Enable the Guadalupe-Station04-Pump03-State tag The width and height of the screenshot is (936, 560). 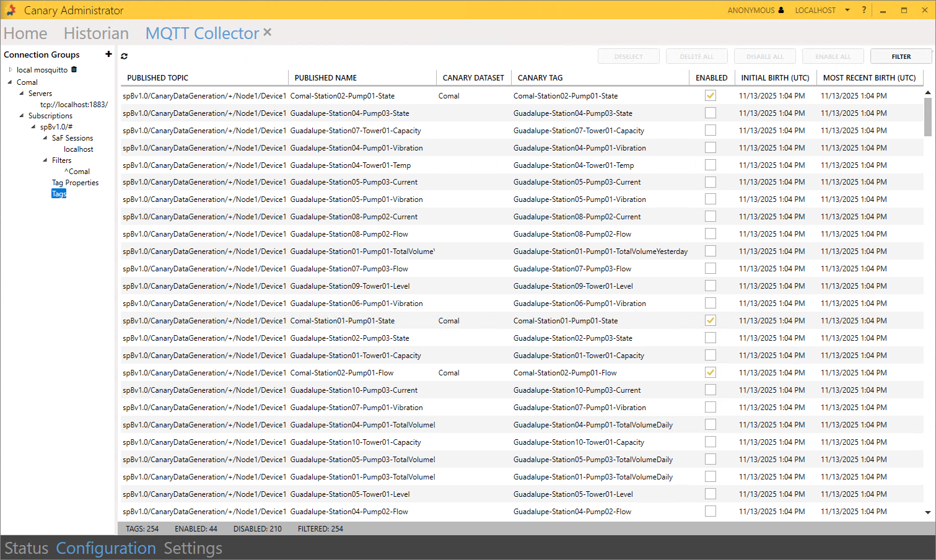tap(711, 113)
